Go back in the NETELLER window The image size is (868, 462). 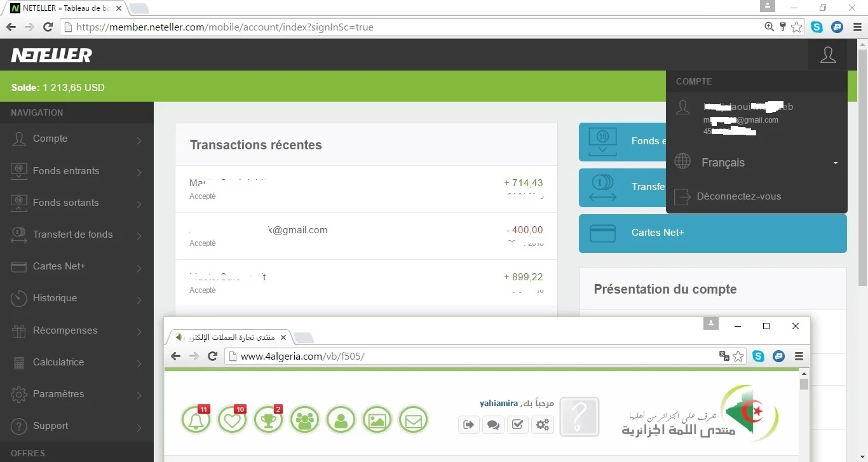point(11,27)
